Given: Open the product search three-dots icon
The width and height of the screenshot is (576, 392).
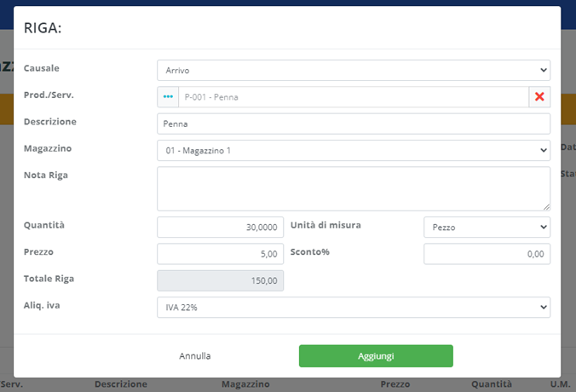Looking at the screenshot, I should click(168, 97).
